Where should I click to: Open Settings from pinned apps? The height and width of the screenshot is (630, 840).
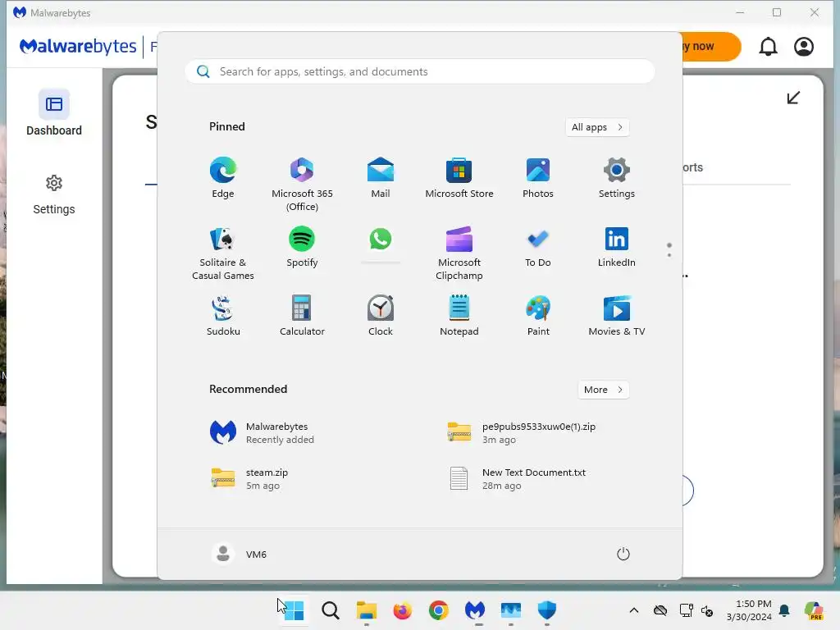[x=617, y=178]
